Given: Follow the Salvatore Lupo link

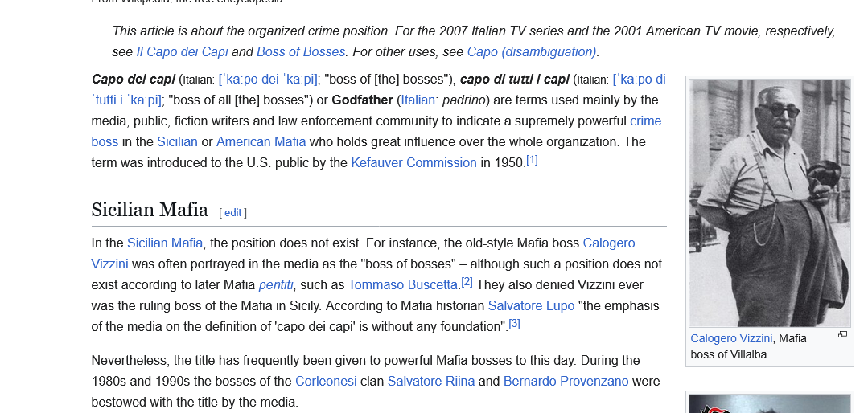Looking at the screenshot, I should point(531,306).
